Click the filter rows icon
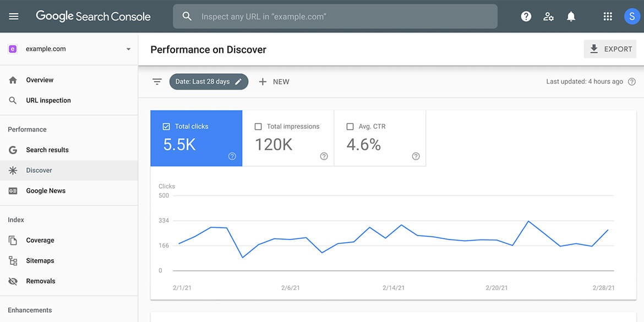644x322 pixels. pos(157,81)
